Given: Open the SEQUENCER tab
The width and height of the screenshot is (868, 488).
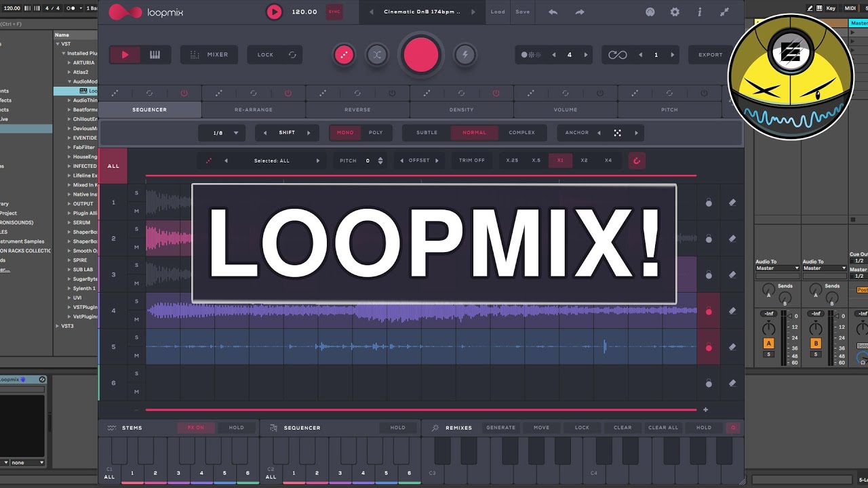Looking at the screenshot, I should coord(150,110).
